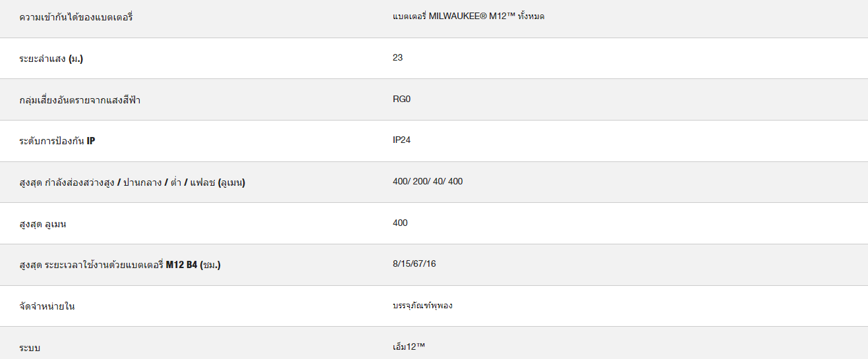Select the IP24 value
Viewport: 868px width, 359px height.
click(x=401, y=140)
